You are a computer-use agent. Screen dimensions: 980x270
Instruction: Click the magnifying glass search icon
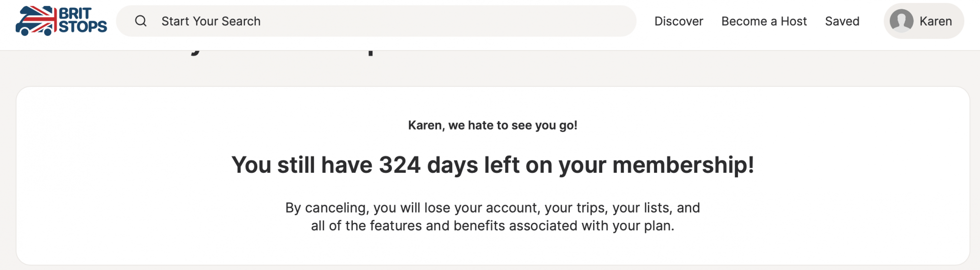point(141,21)
